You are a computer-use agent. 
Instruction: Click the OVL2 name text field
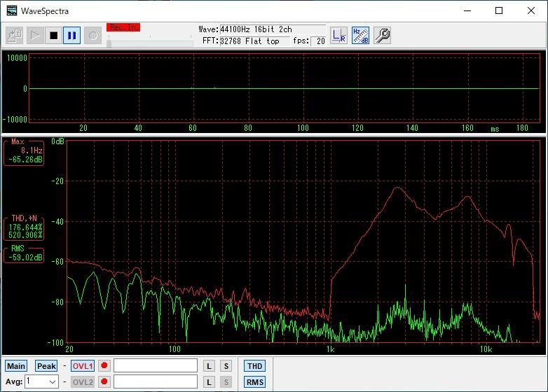pyautogui.click(x=156, y=382)
